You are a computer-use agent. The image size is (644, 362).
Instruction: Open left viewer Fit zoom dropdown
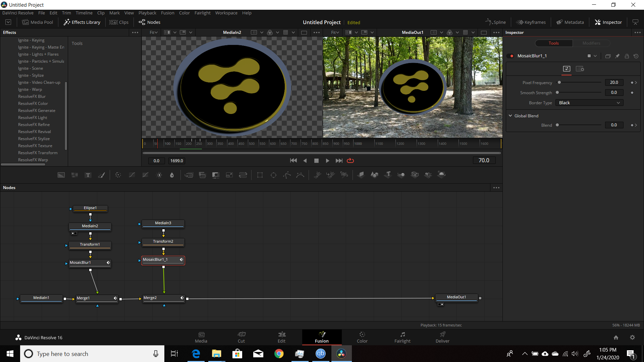154,33
